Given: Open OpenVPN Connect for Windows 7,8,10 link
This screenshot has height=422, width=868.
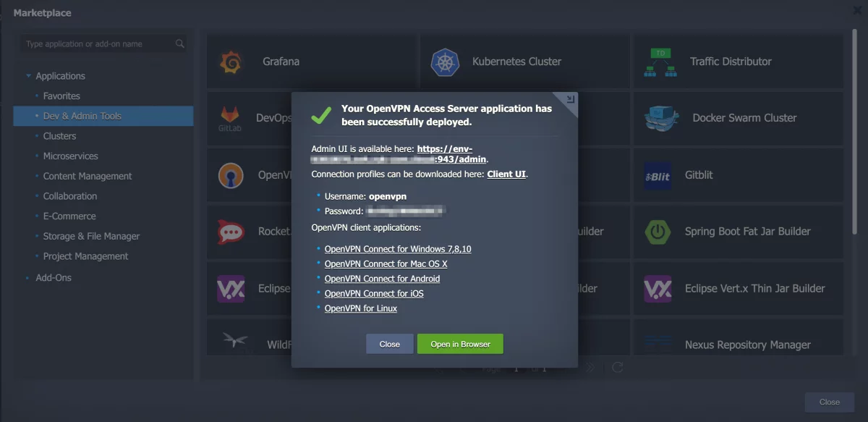Looking at the screenshot, I should click(x=398, y=249).
